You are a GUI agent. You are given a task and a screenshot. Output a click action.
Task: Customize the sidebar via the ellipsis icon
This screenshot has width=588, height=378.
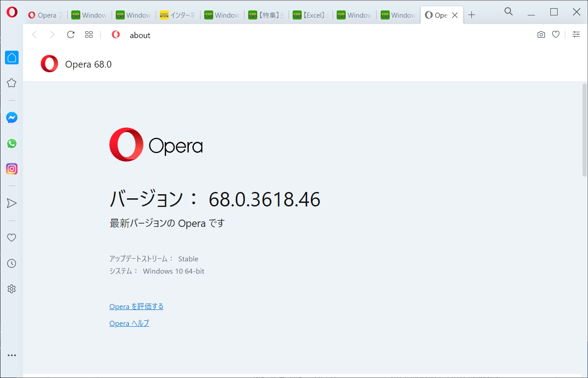tap(11, 355)
